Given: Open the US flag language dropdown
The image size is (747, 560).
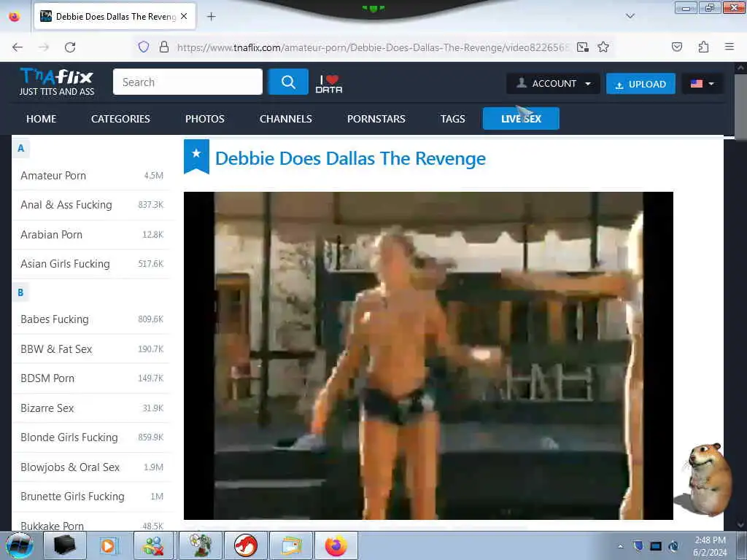Looking at the screenshot, I should (x=703, y=84).
